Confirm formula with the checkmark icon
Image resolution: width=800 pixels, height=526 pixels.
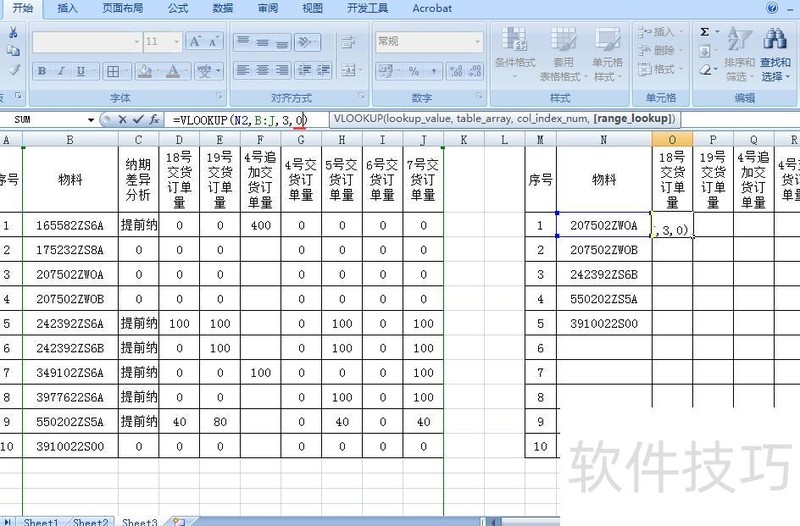click(138, 120)
